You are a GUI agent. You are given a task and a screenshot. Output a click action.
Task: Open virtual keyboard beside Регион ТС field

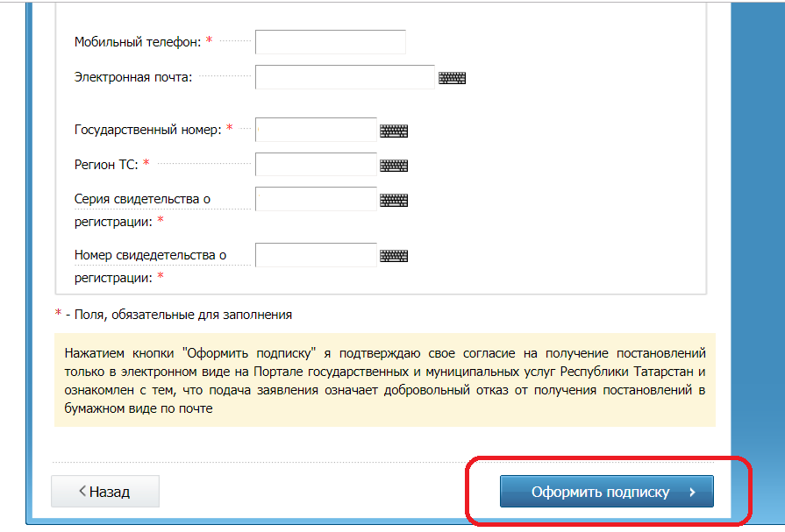[x=394, y=166]
